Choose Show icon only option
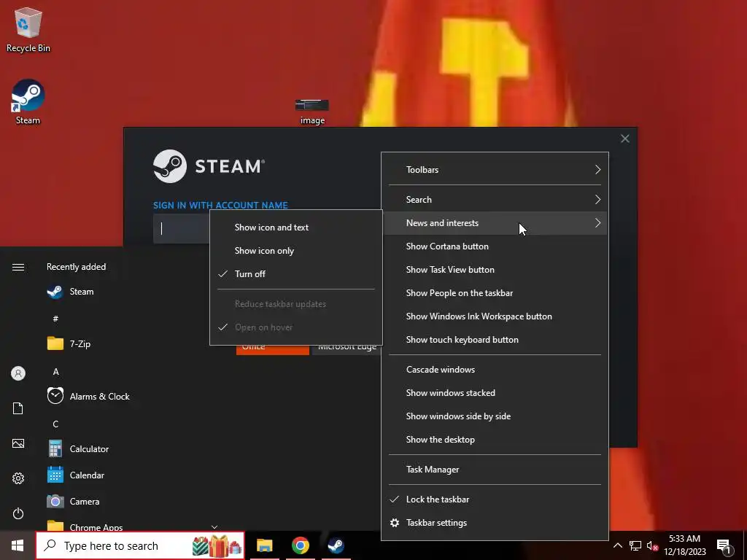This screenshot has width=747, height=560. [296, 251]
